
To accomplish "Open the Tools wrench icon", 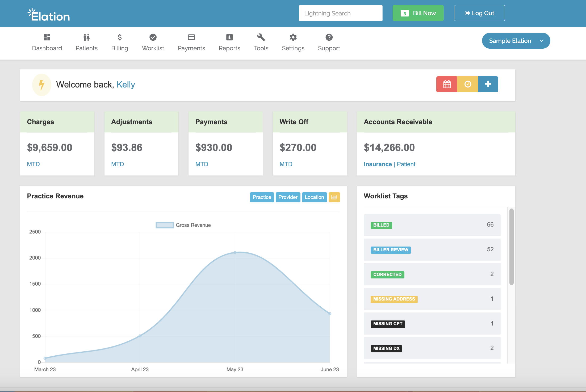I will 261,37.
